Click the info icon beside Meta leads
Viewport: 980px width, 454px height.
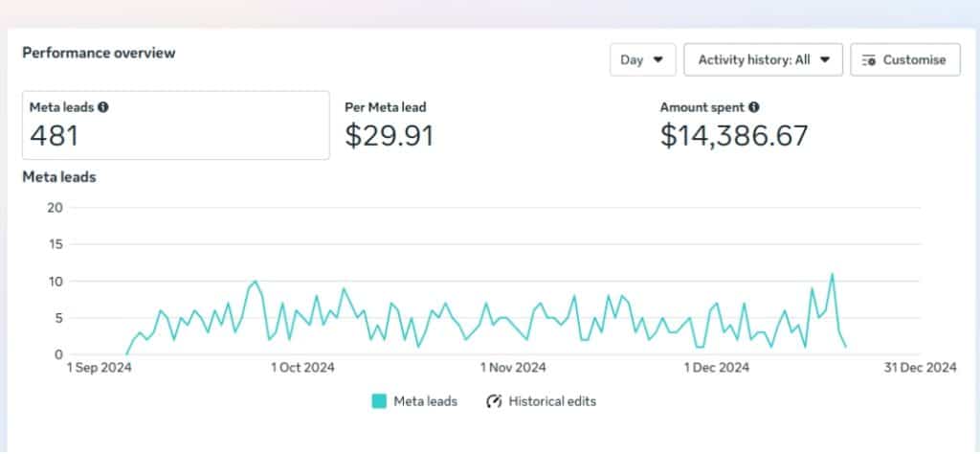(103, 107)
